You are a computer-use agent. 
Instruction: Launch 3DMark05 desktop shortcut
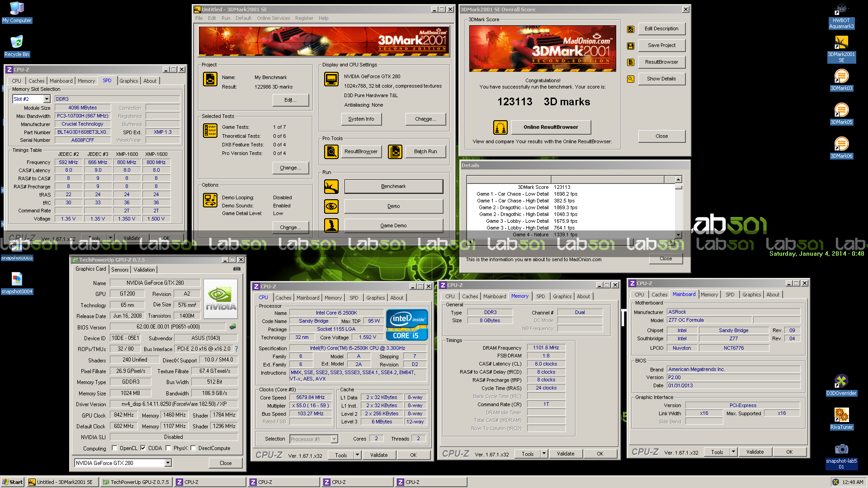tap(841, 114)
